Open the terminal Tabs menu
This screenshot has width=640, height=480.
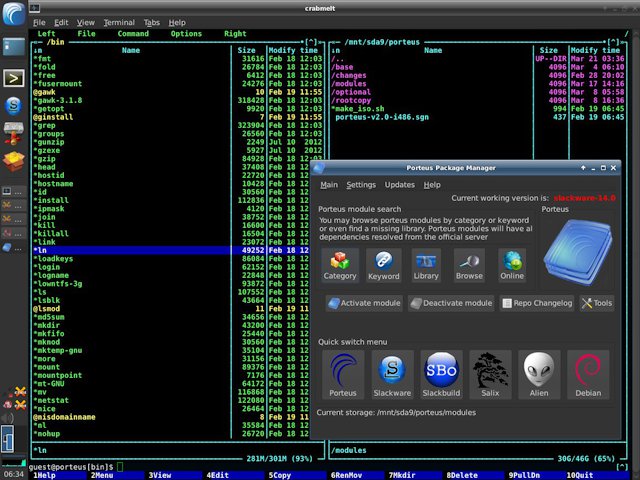click(x=151, y=22)
